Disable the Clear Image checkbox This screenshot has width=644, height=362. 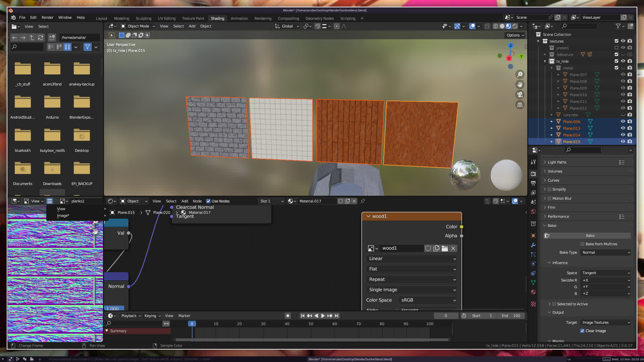pos(582,331)
